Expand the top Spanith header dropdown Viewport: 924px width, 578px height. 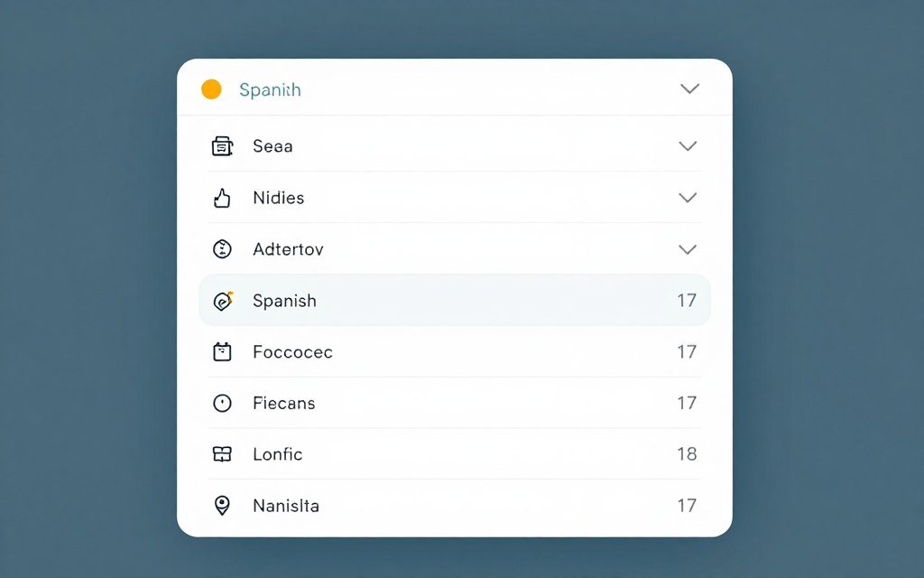pyautogui.click(x=688, y=89)
